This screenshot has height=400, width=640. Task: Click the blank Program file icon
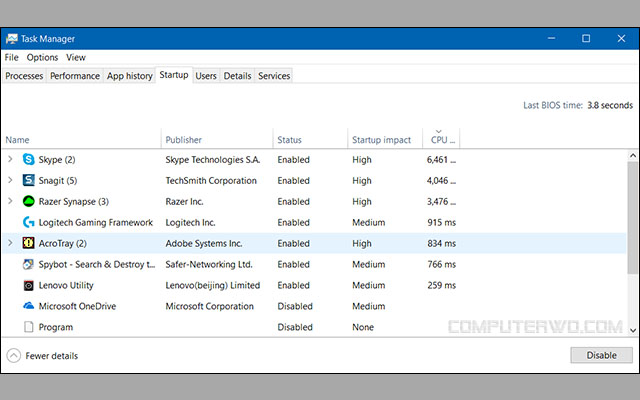[29, 327]
